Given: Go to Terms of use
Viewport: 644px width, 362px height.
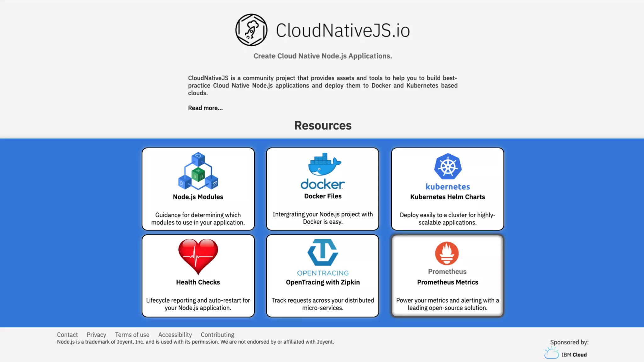Looking at the screenshot, I should point(132,335).
